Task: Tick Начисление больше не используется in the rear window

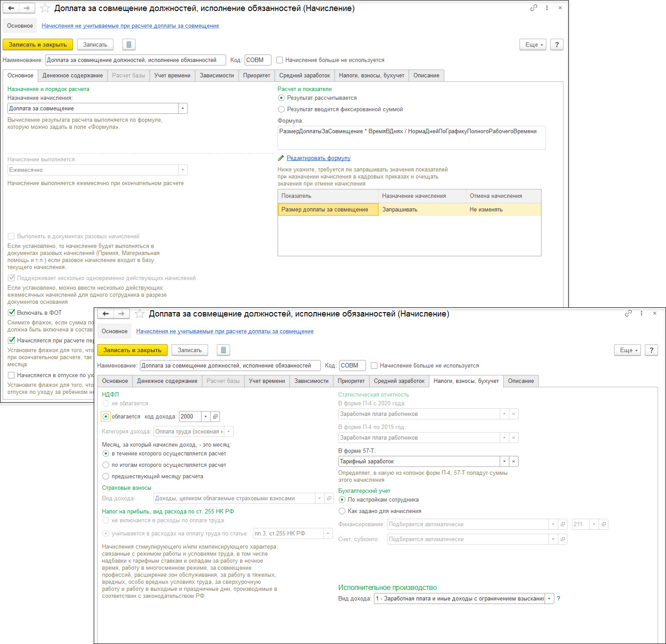Action: [x=279, y=60]
